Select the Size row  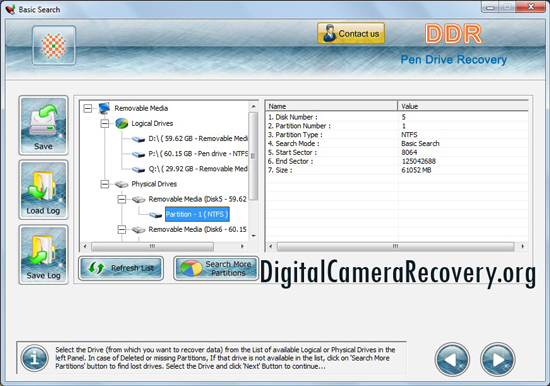point(397,170)
